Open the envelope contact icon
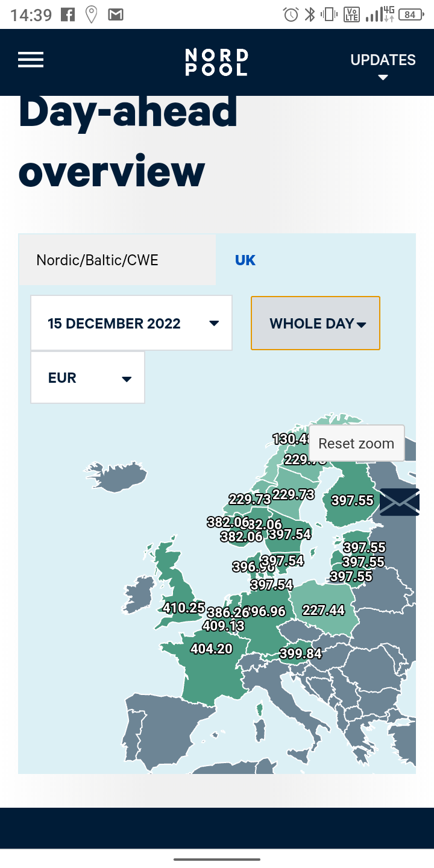This screenshot has width=434, height=868. tap(399, 502)
